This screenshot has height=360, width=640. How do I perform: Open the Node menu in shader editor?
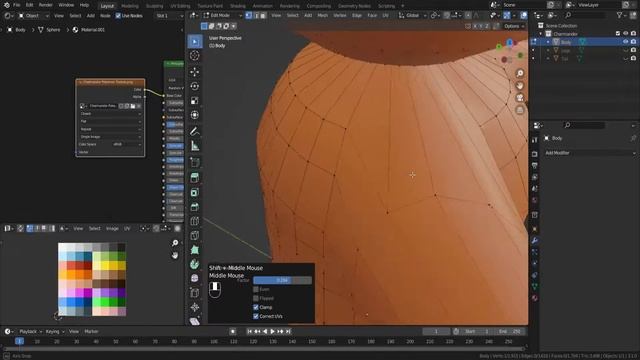coord(105,16)
